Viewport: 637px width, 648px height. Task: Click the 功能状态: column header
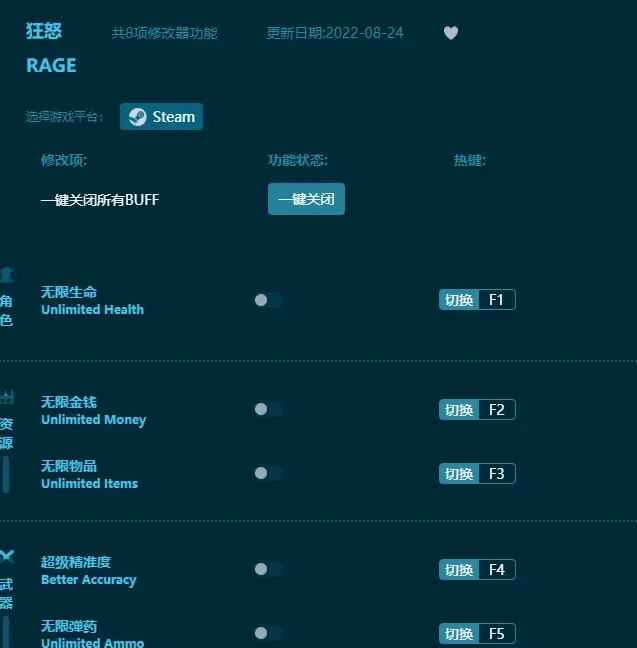click(x=298, y=160)
